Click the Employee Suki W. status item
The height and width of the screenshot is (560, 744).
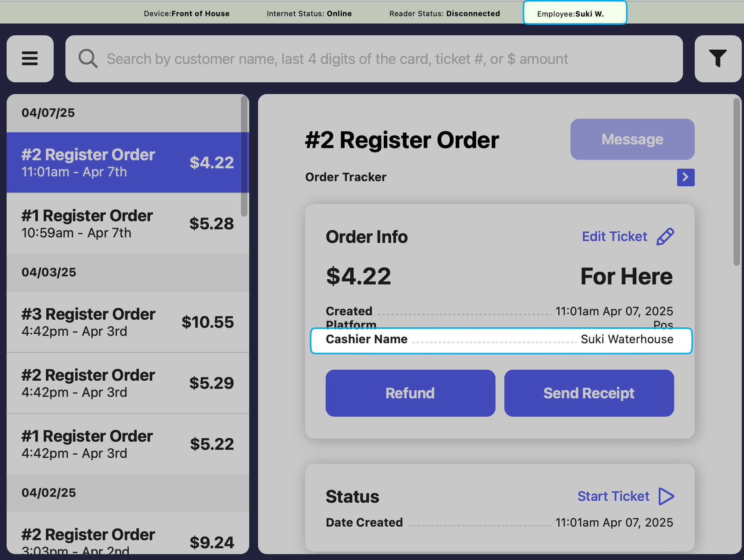575,13
